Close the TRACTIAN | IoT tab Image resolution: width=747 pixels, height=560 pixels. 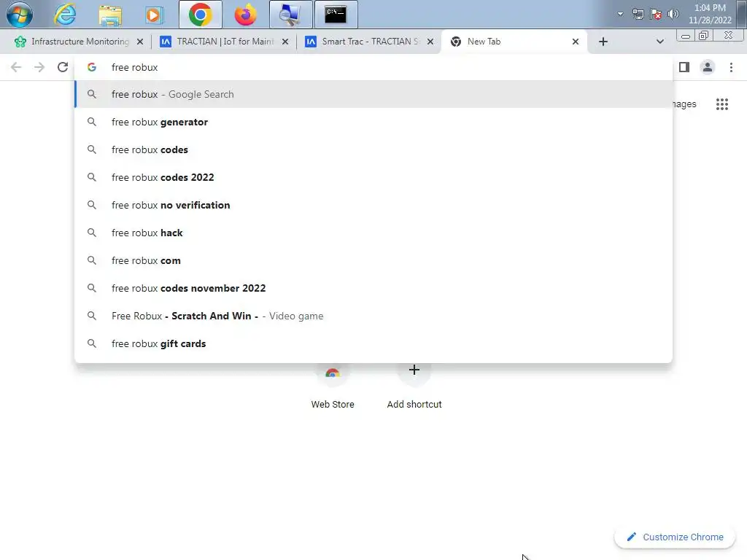click(x=285, y=42)
